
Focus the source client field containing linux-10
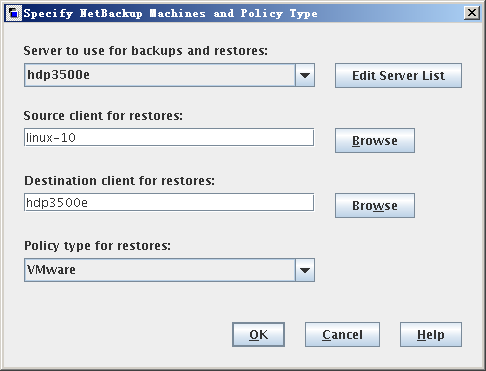(x=169, y=137)
